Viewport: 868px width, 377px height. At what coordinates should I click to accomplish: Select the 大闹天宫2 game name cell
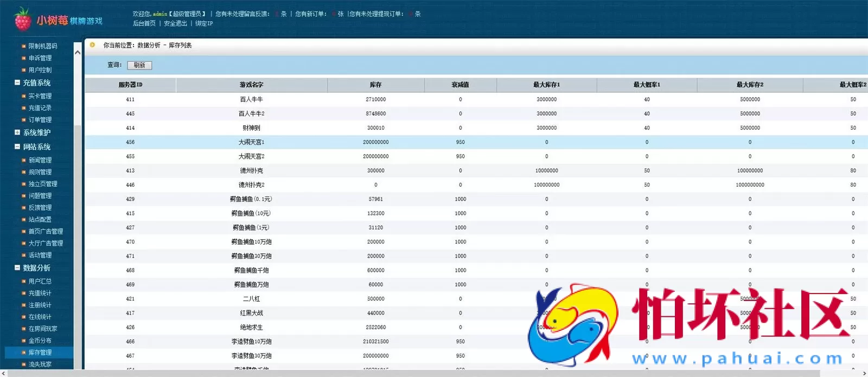click(x=251, y=156)
